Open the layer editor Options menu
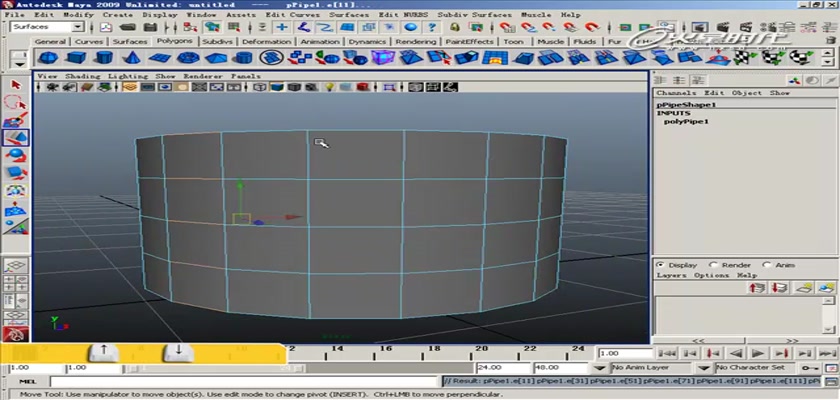This screenshot has width=840, height=400. pos(711,275)
